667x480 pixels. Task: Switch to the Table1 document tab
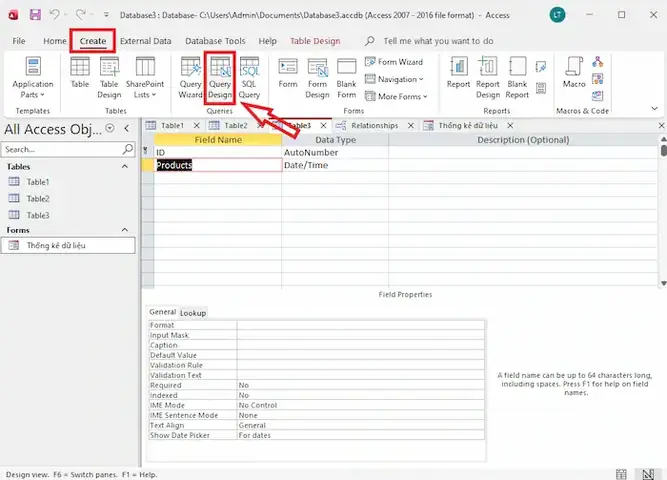[x=172, y=126]
